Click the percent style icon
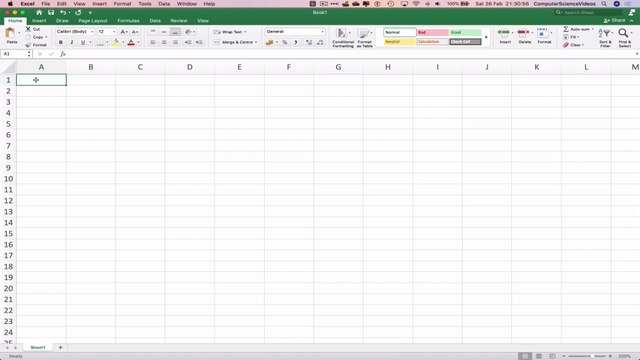 pos(284,42)
